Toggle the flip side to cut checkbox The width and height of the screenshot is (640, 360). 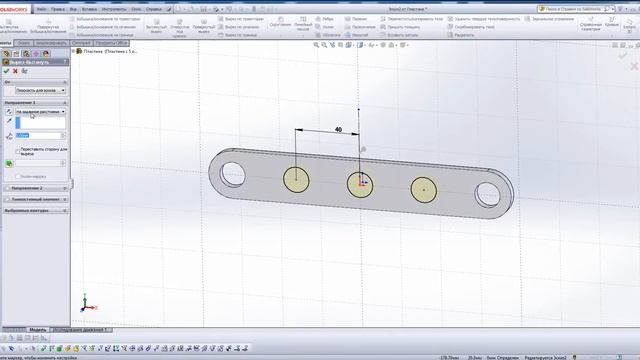click(x=18, y=150)
